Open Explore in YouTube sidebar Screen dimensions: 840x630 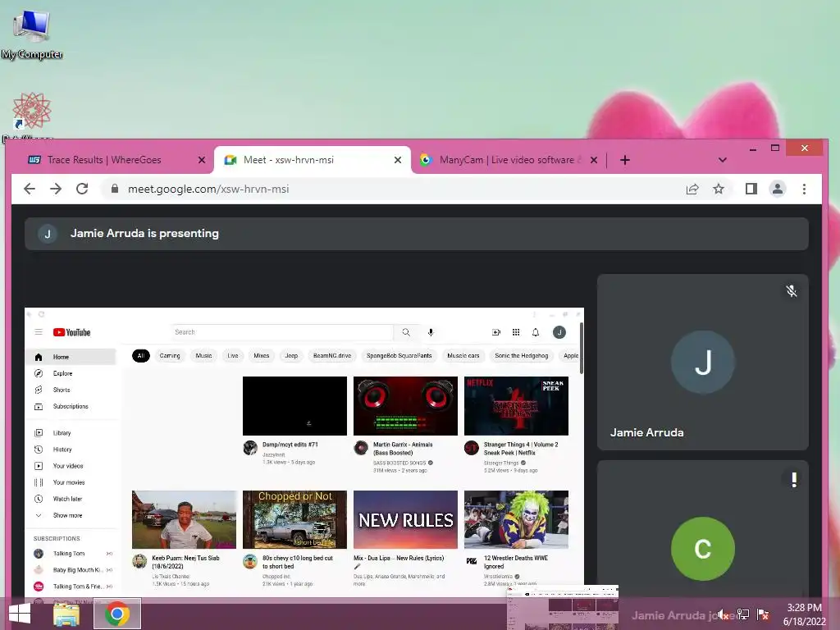(x=71, y=373)
